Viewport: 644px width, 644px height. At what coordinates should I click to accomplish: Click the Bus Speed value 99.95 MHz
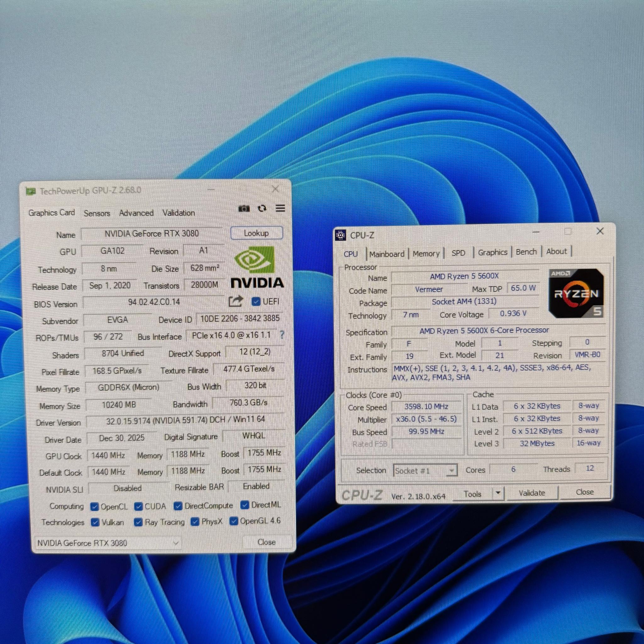[427, 431]
